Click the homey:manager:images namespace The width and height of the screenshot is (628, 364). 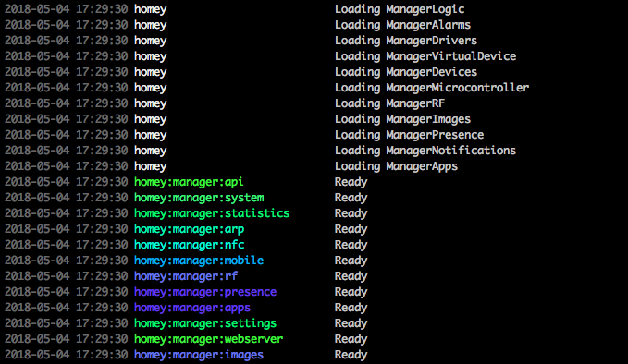pos(199,355)
